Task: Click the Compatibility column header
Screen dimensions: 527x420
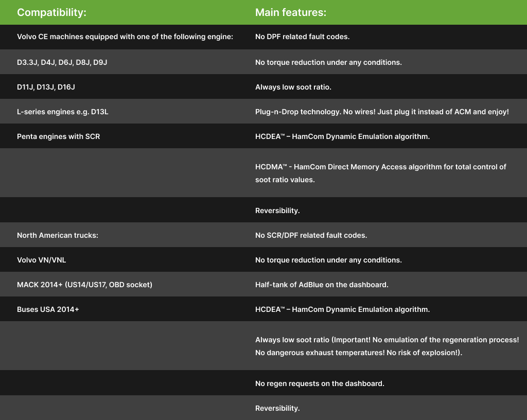Action: click(x=51, y=12)
